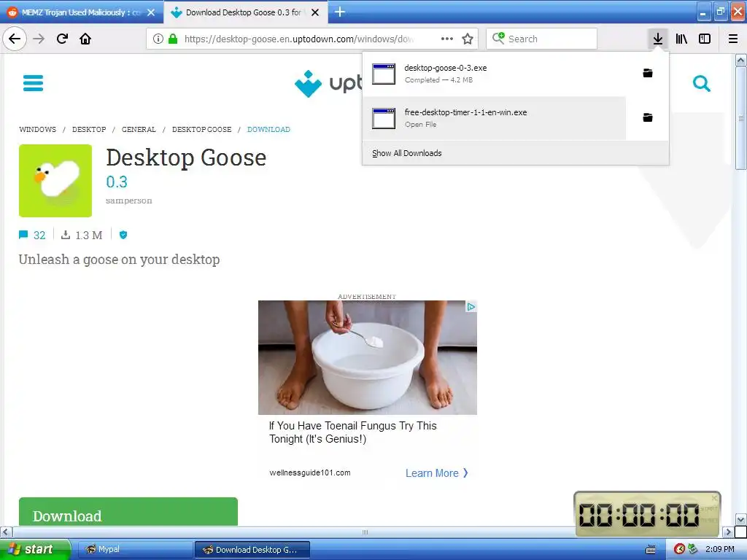
Task: Click the 2:09 PM system clock
Action: [720, 549]
